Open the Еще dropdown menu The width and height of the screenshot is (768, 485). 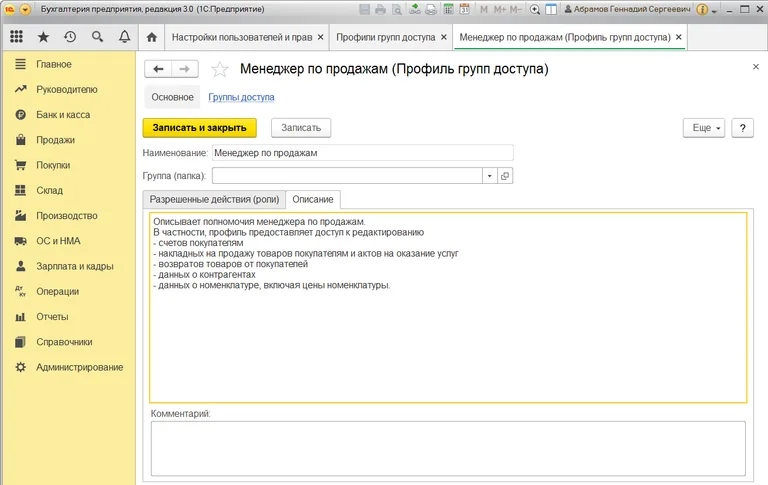tap(703, 128)
